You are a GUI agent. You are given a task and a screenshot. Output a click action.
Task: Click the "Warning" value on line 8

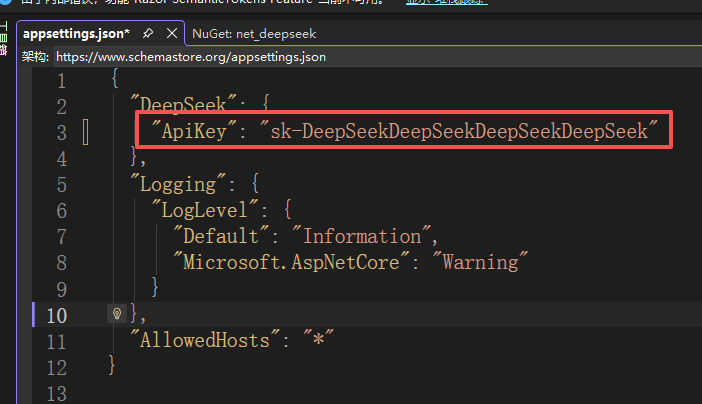[x=480, y=262]
